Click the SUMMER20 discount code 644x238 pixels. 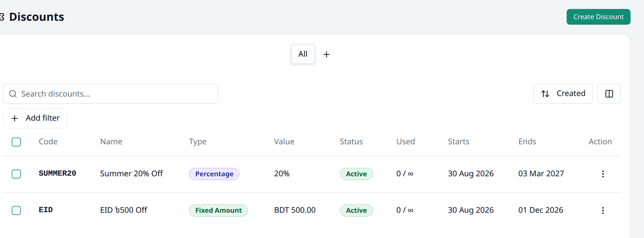tap(57, 174)
